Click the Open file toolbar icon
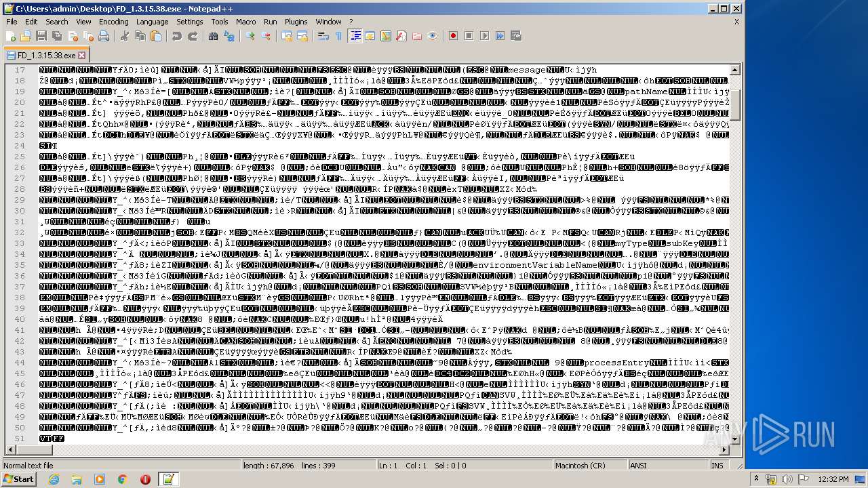This screenshot has height=488, width=868. click(26, 36)
